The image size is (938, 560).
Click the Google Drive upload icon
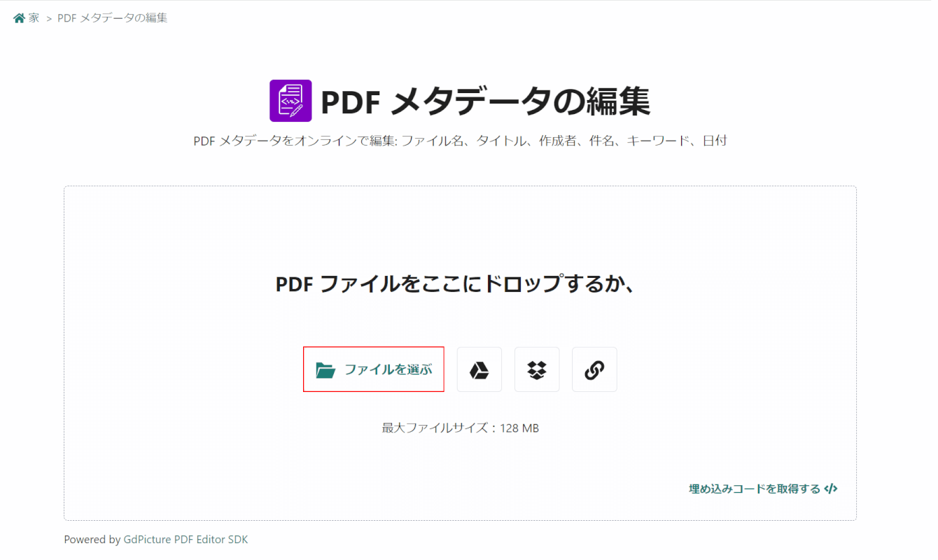(x=479, y=370)
